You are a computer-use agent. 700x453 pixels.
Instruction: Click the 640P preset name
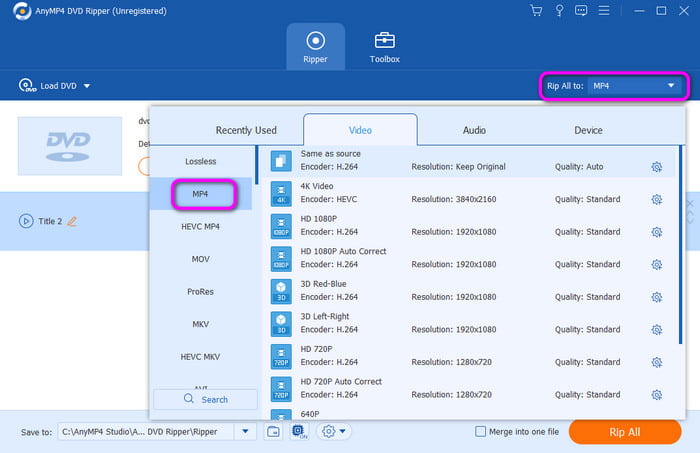pos(310,414)
